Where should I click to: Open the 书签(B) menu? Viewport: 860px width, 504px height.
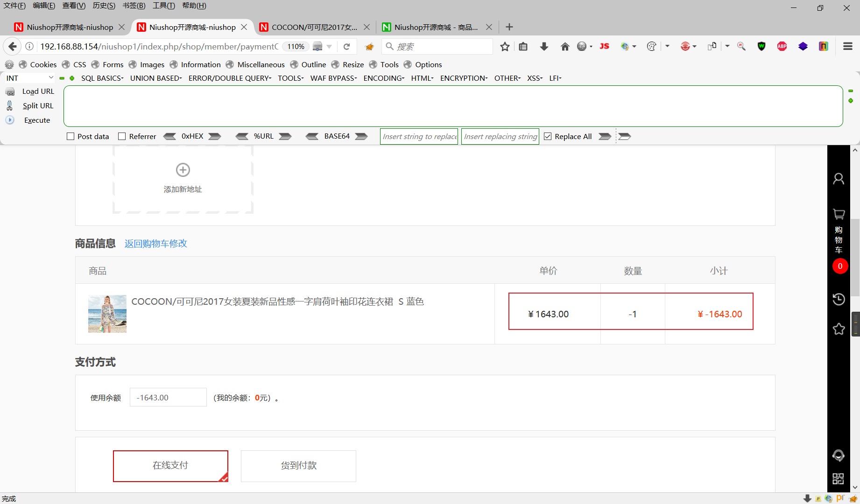coord(134,6)
